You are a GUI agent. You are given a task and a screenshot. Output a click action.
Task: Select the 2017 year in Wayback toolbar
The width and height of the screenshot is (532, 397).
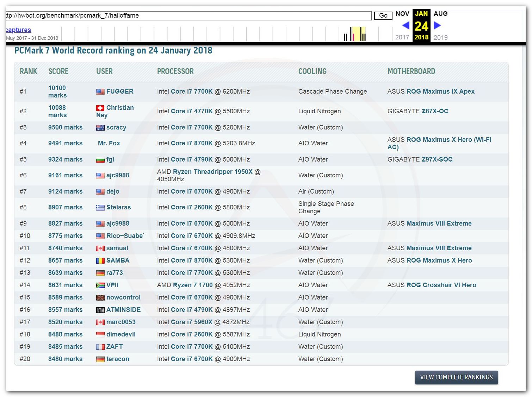click(402, 37)
